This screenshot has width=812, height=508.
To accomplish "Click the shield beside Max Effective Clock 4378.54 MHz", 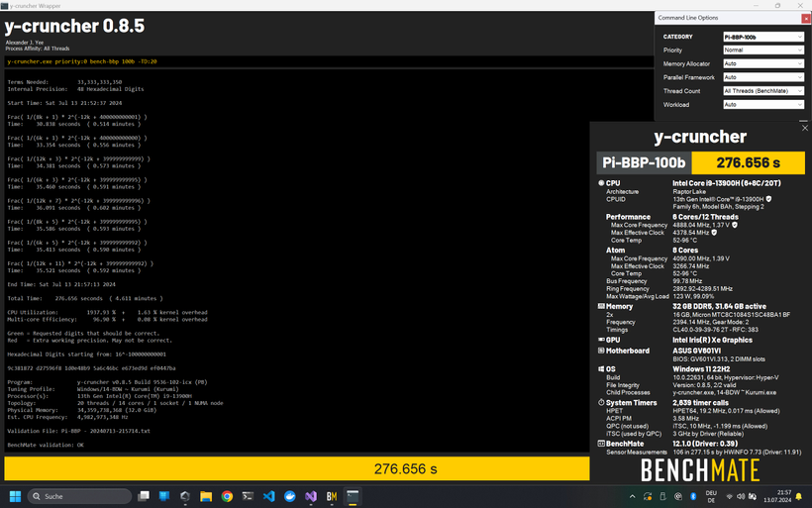I will [x=714, y=233].
